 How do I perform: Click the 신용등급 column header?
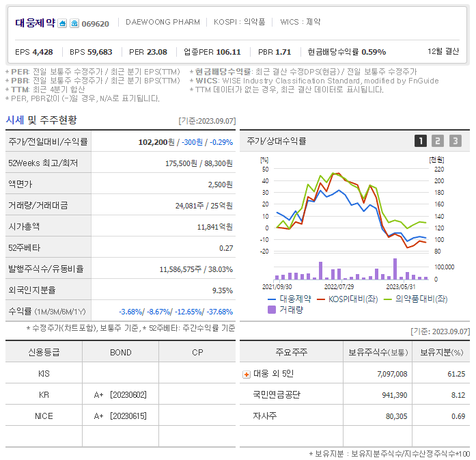click(x=44, y=352)
